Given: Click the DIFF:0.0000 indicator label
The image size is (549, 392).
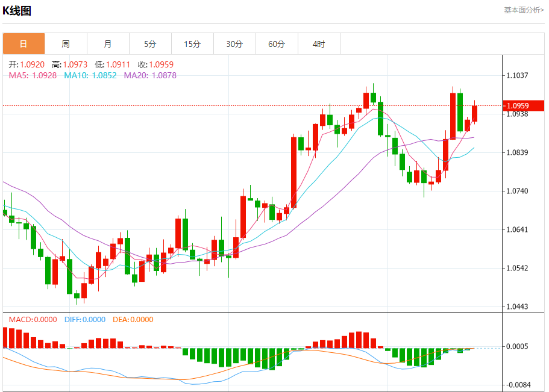Looking at the screenshot, I should point(85,320).
